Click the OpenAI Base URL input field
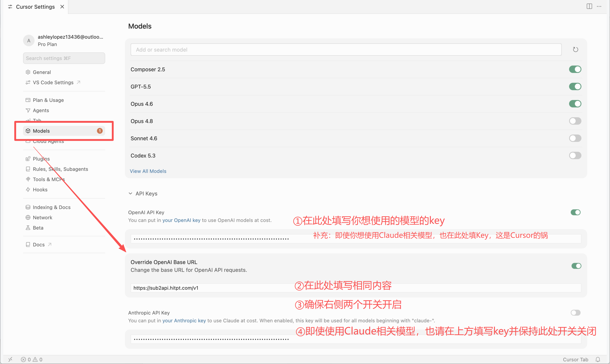The height and width of the screenshot is (364, 610). 356,288
